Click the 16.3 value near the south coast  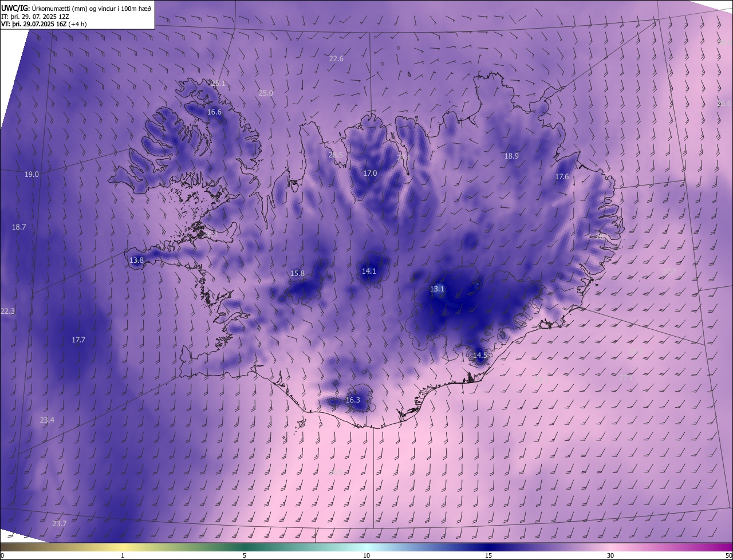(353, 400)
